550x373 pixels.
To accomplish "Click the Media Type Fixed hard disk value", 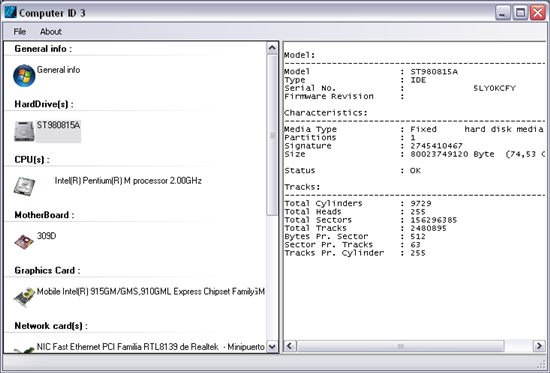I will click(x=477, y=129).
